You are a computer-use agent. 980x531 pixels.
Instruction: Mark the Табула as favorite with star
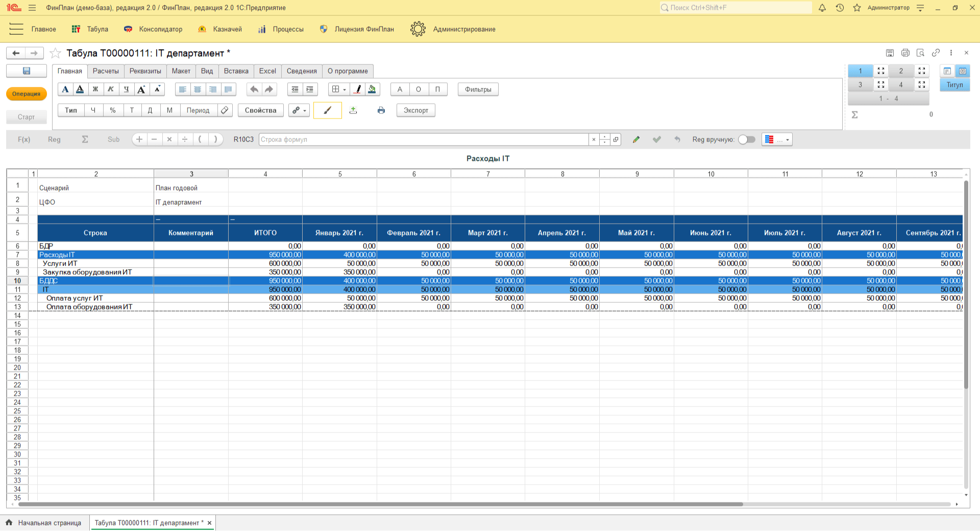pyautogui.click(x=56, y=53)
